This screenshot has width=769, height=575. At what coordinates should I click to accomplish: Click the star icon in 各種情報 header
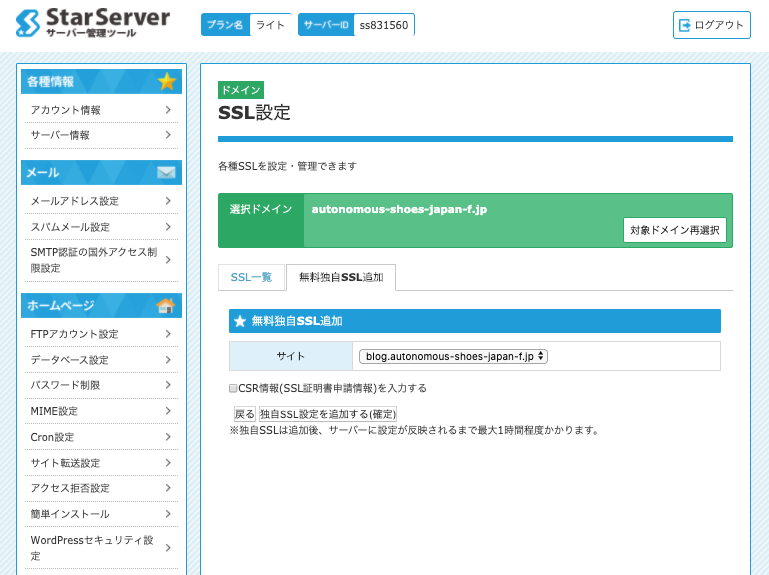166,81
